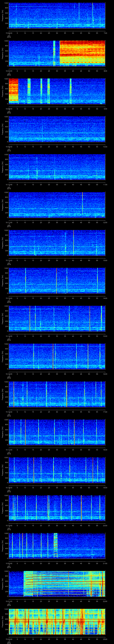Select the spectrogram panel starting at 15:07:00

click(57, 53)
